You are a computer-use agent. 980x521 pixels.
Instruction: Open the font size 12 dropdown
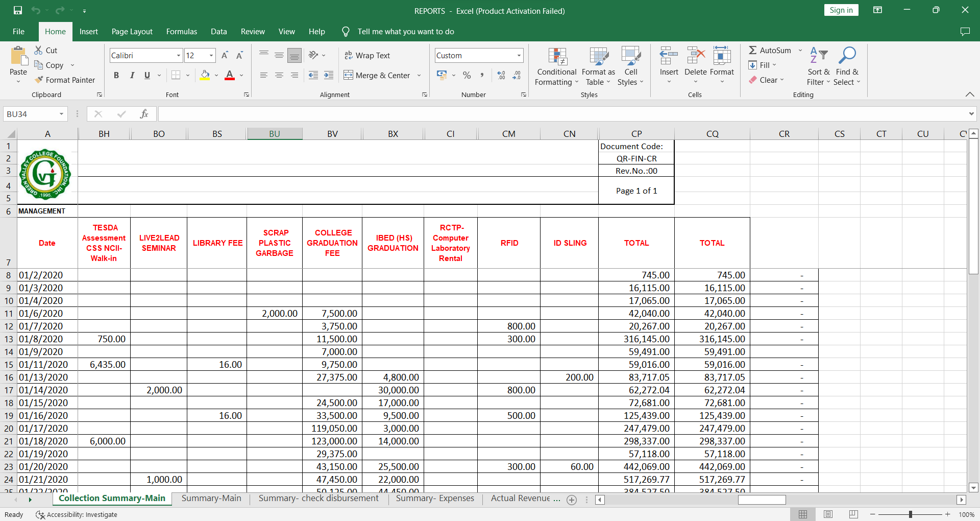tap(211, 55)
